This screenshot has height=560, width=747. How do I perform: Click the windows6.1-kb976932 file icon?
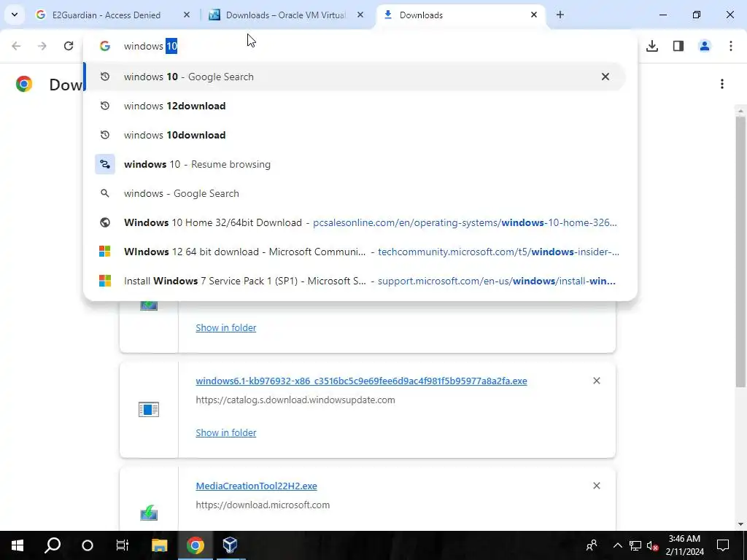click(x=149, y=410)
